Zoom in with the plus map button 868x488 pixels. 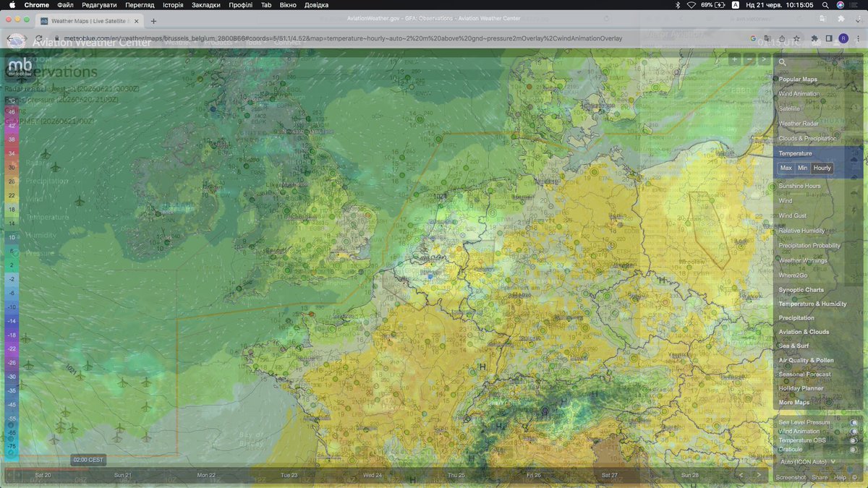[735, 59]
